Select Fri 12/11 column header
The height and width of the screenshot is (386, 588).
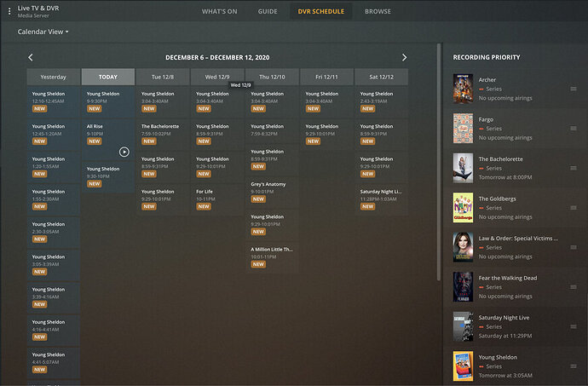326,77
